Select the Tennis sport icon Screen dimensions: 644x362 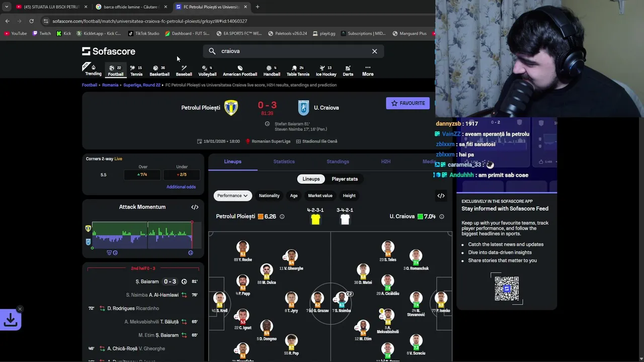coord(136,70)
